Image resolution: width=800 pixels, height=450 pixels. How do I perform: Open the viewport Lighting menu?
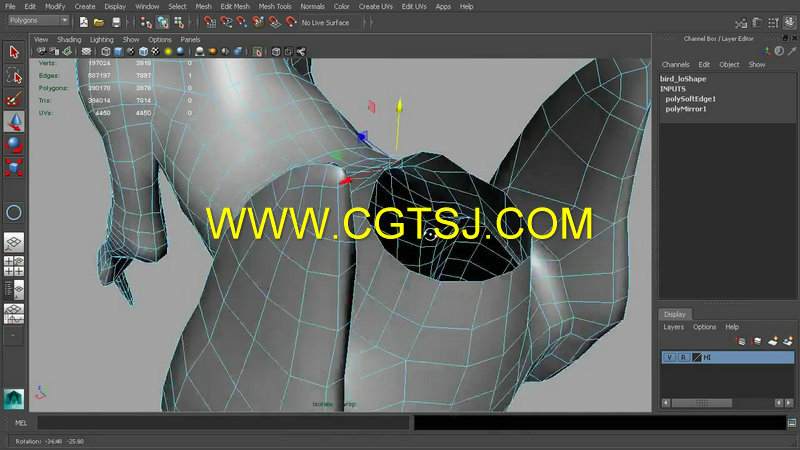click(x=102, y=39)
